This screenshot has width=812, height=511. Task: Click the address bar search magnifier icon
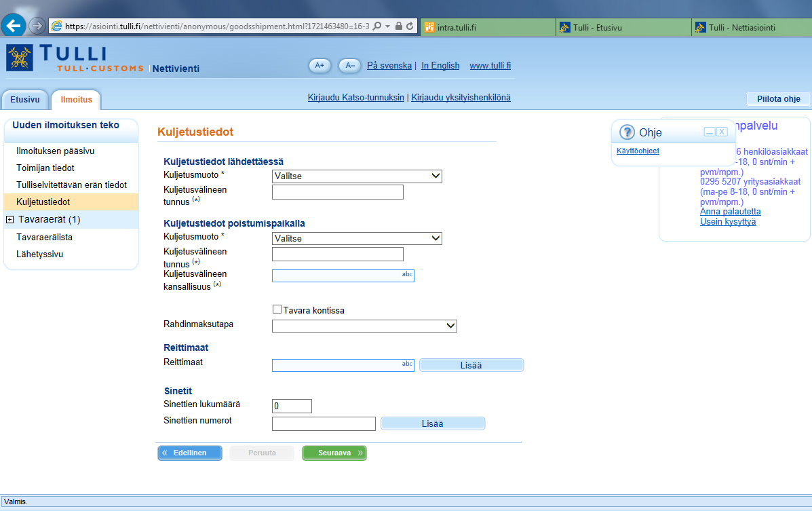pos(377,26)
